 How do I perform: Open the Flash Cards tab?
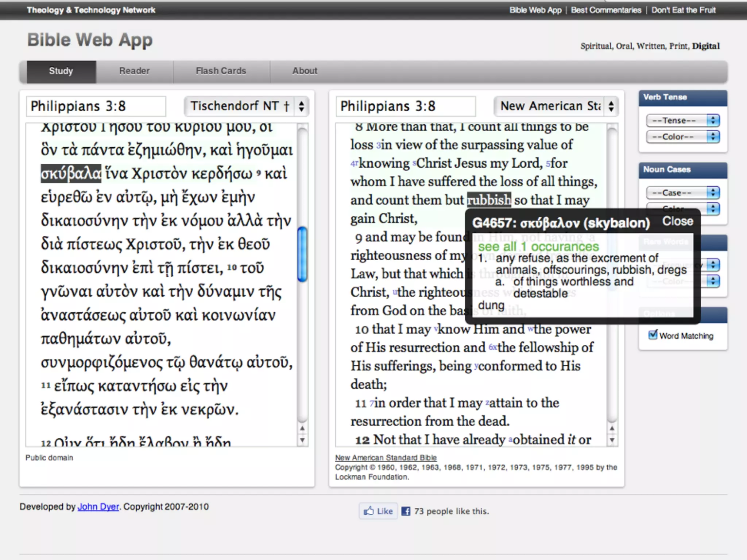(221, 71)
